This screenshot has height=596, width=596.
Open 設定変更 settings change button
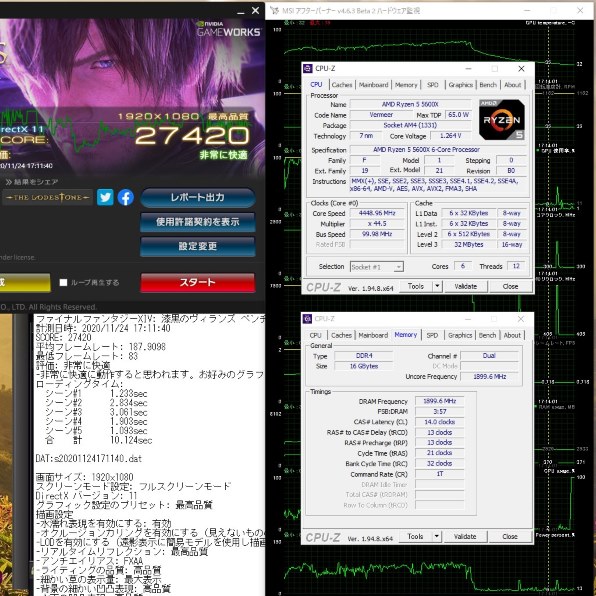[x=197, y=246]
